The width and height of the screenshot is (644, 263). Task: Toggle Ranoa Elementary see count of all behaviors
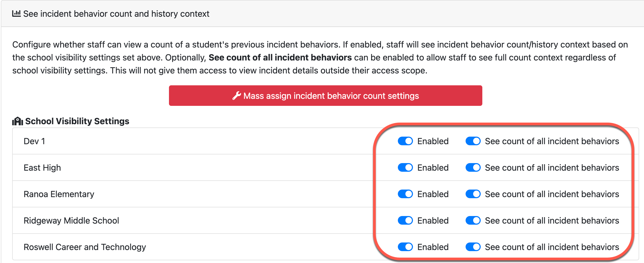click(x=473, y=194)
